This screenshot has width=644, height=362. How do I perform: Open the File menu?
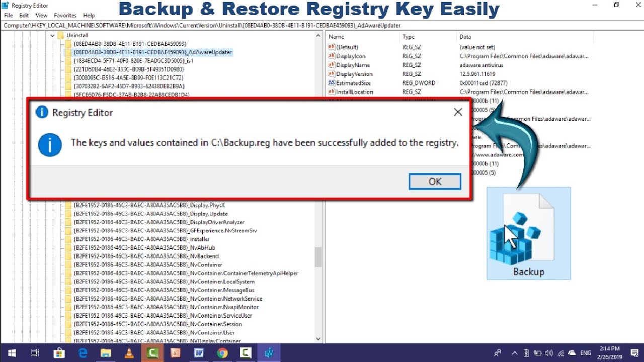click(x=8, y=16)
